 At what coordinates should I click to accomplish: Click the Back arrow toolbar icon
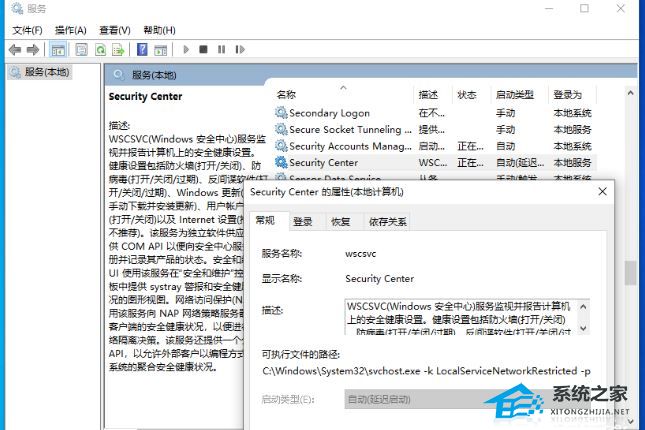(x=15, y=50)
